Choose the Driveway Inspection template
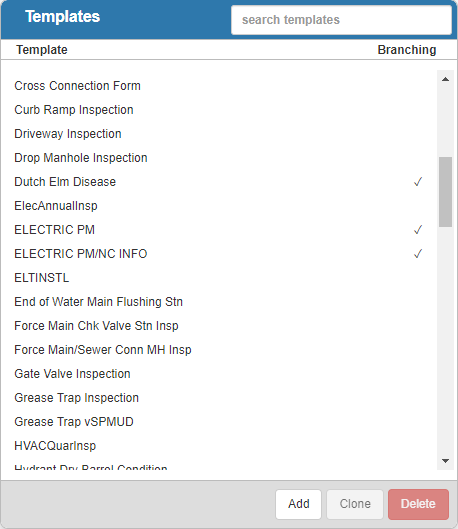The height and width of the screenshot is (529, 458). tap(219, 134)
